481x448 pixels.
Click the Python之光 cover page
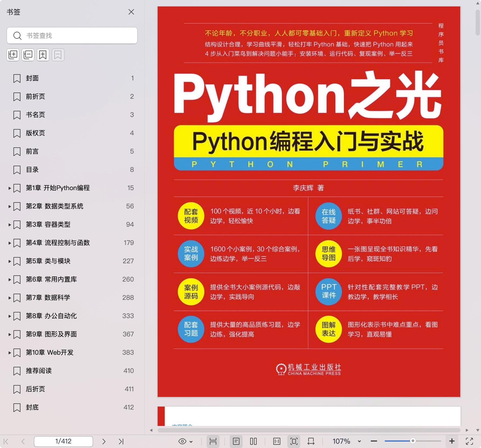pos(309,202)
